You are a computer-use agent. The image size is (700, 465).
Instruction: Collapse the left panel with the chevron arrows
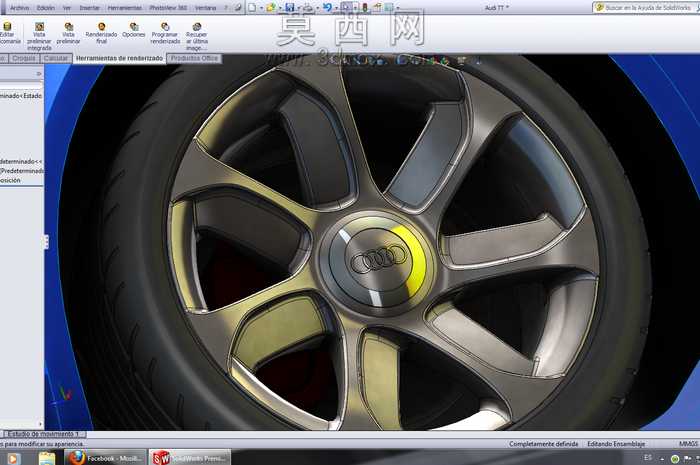[39, 74]
